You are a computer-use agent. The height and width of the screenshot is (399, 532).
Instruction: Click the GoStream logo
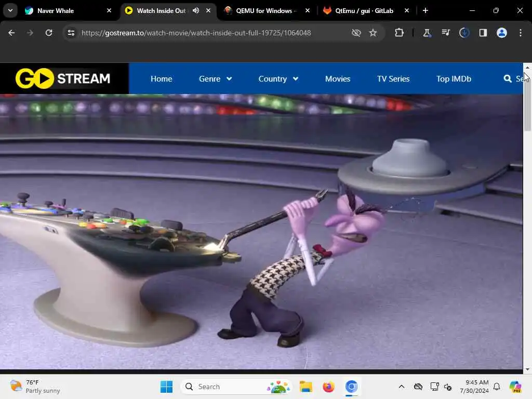(63, 78)
